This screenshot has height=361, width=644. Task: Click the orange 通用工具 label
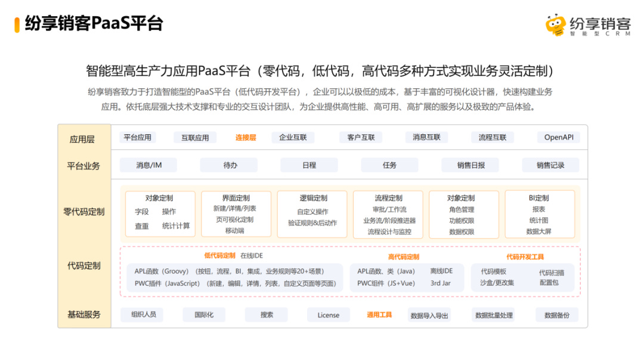(x=379, y=315)
